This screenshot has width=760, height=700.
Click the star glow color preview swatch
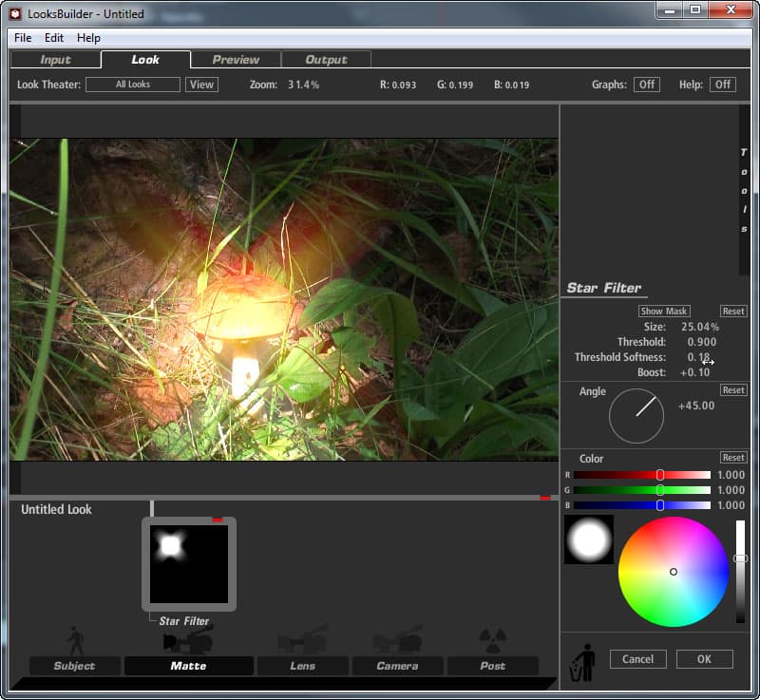589,539
